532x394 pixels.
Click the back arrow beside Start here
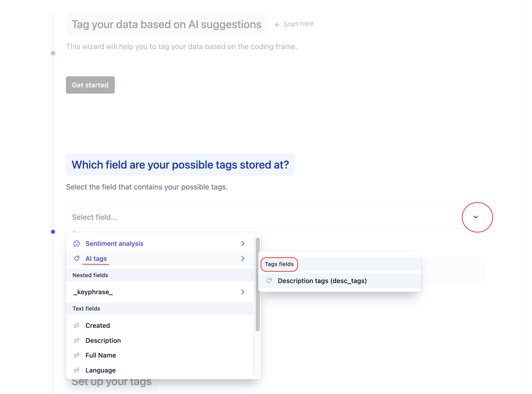click(277, 25)
